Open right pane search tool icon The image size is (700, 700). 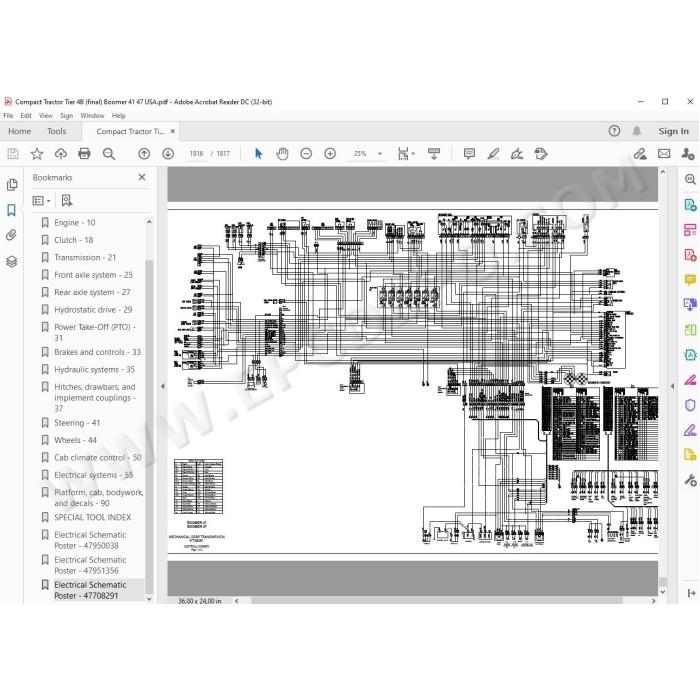tap(690, 179)
